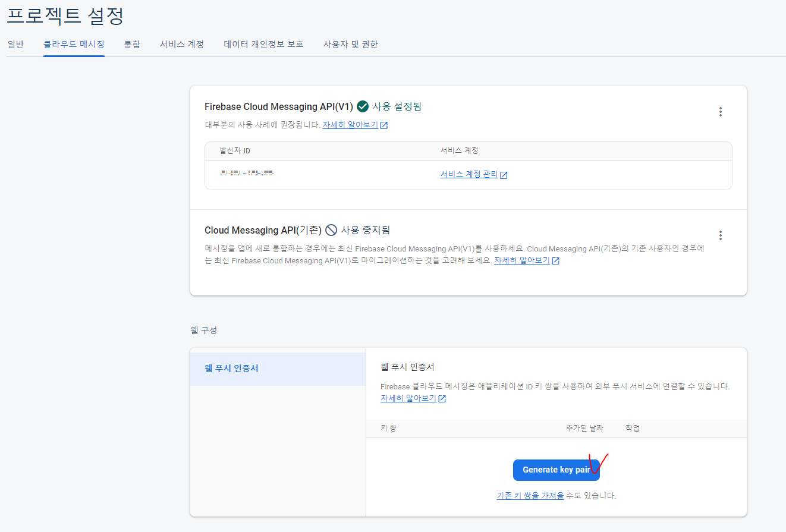Select the 클라우드 메시징 tab

point(74,44)
